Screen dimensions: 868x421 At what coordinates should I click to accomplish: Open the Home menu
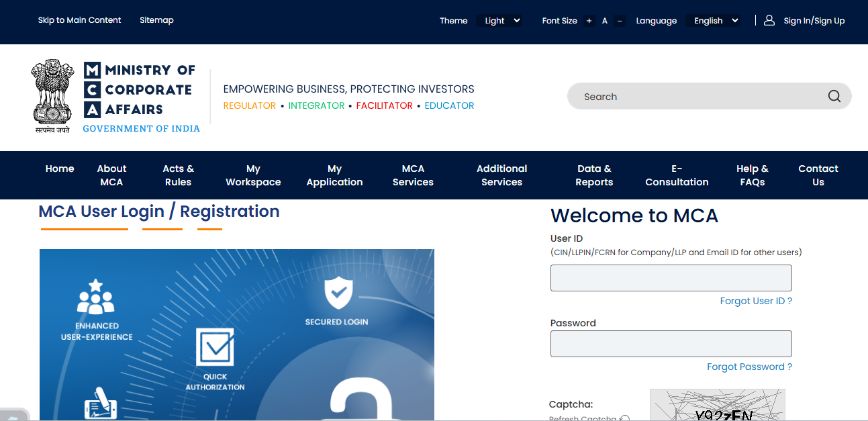[x=60, y=169]
